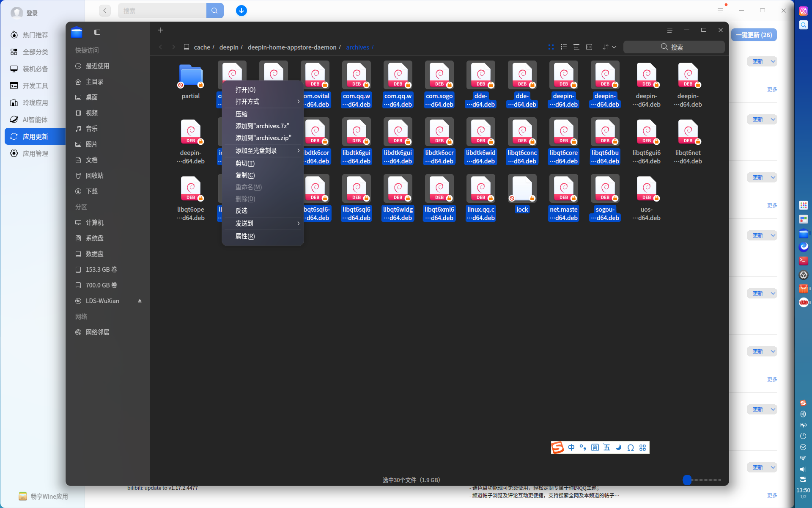Navigate to deepin breadcrumb folder
This screenshot has width=812, height=508.
(229, 47)
